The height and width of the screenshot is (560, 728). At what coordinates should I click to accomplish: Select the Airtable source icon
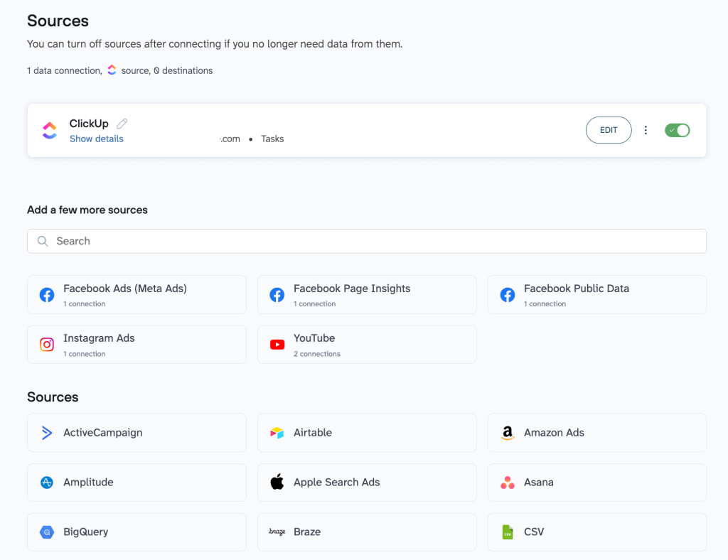point(277,433)
